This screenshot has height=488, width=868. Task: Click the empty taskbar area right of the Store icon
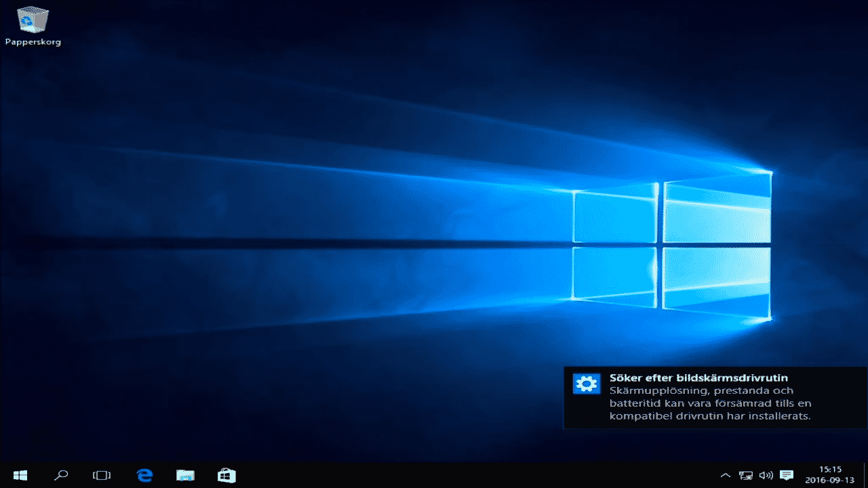[x=475, y=475]
